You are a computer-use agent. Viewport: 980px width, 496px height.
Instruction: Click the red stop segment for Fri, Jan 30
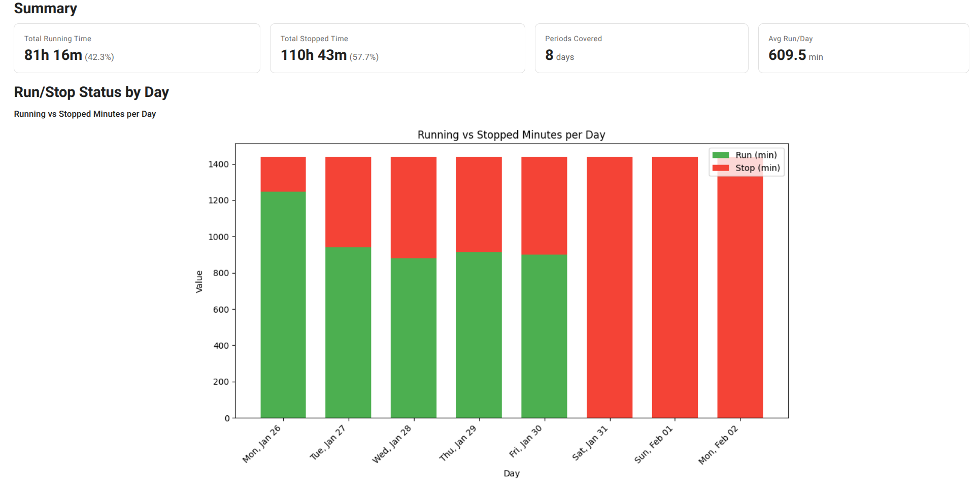click(x=544, y=206)
